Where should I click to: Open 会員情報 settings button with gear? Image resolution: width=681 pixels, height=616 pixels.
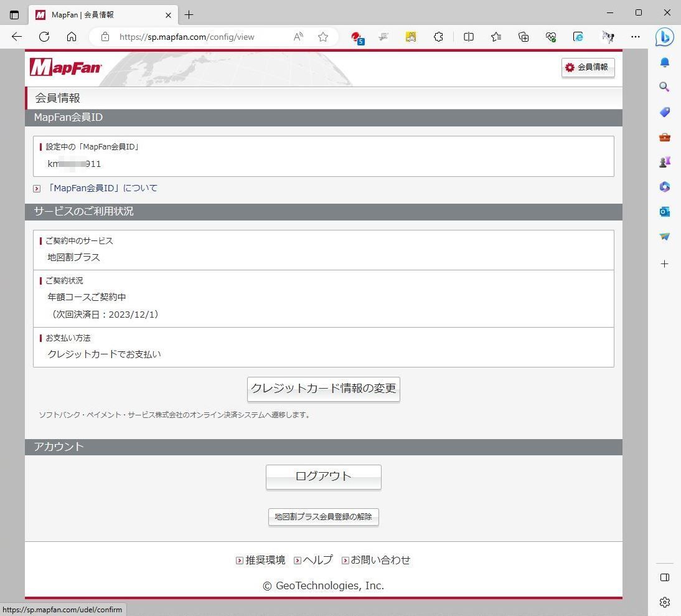click(x=588, y=67)
